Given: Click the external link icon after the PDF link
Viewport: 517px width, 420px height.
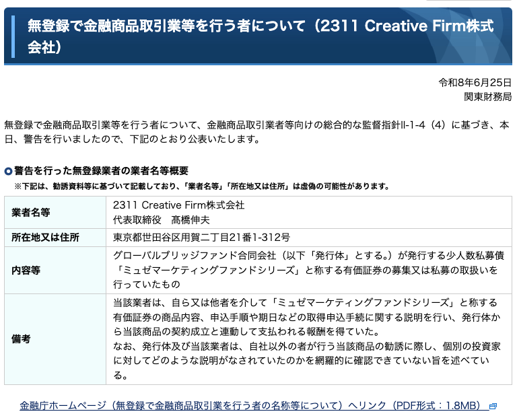Looking at the screenshot, I should click(x=493, y=406).
